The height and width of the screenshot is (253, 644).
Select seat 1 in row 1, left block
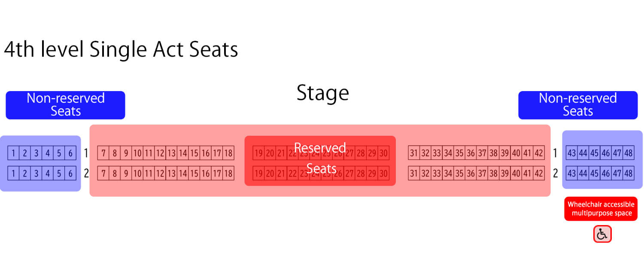(13, 153)
